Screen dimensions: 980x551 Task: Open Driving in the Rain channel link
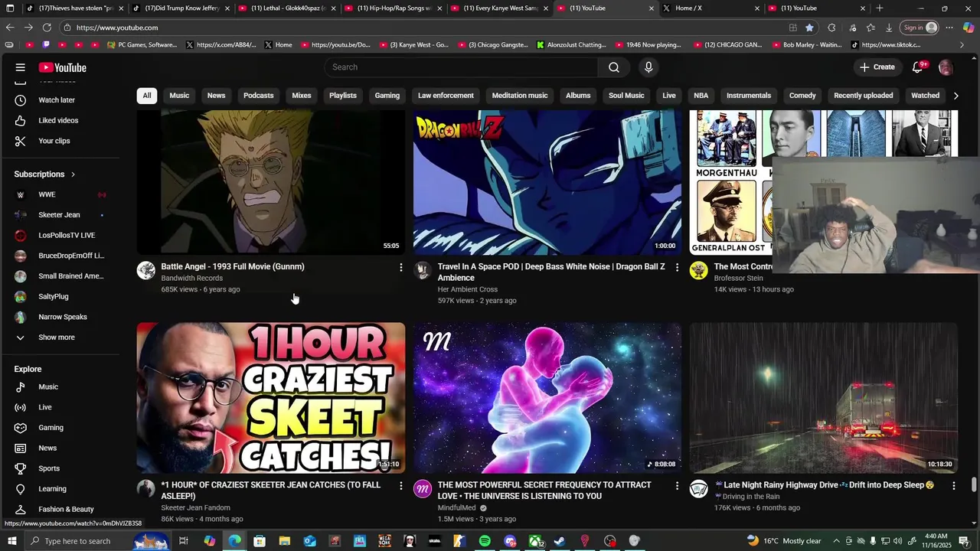coord(750,497)
